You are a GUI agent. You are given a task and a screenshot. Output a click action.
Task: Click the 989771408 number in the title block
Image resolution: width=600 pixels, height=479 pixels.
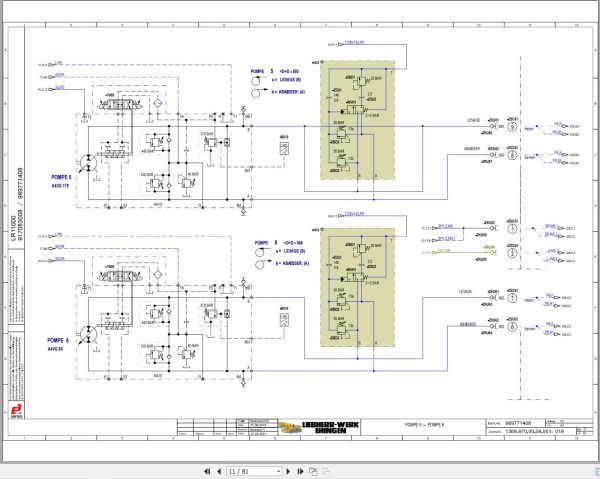coord(518,423)
